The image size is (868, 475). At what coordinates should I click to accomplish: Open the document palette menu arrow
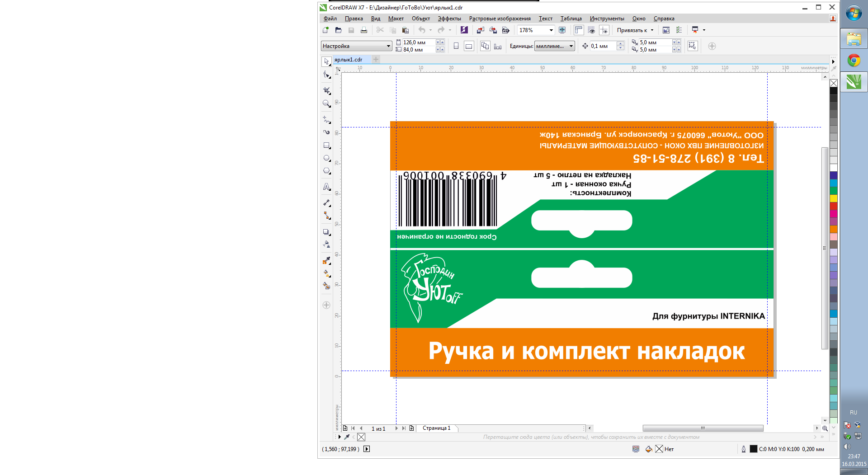(340, 437)
